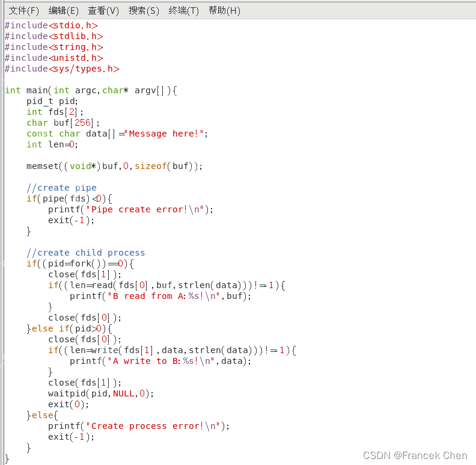This screenshot has width=476, height=465.
Task: Click the exit(0); line
Action: click(69, 405)
